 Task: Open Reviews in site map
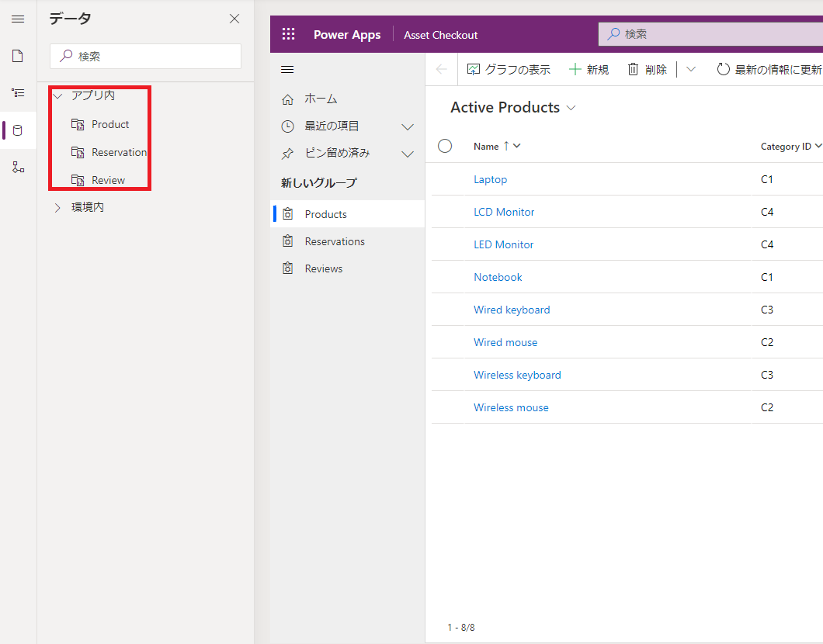(347, 268)
